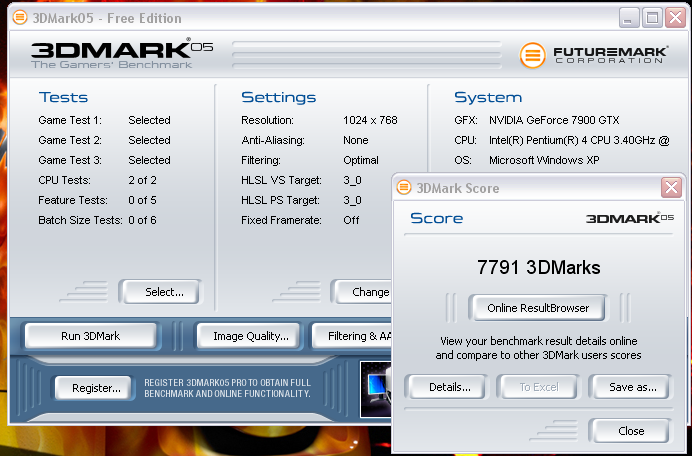Click the "7791 3DMarks" score text

pyautogui.click(x=538, y=268)
